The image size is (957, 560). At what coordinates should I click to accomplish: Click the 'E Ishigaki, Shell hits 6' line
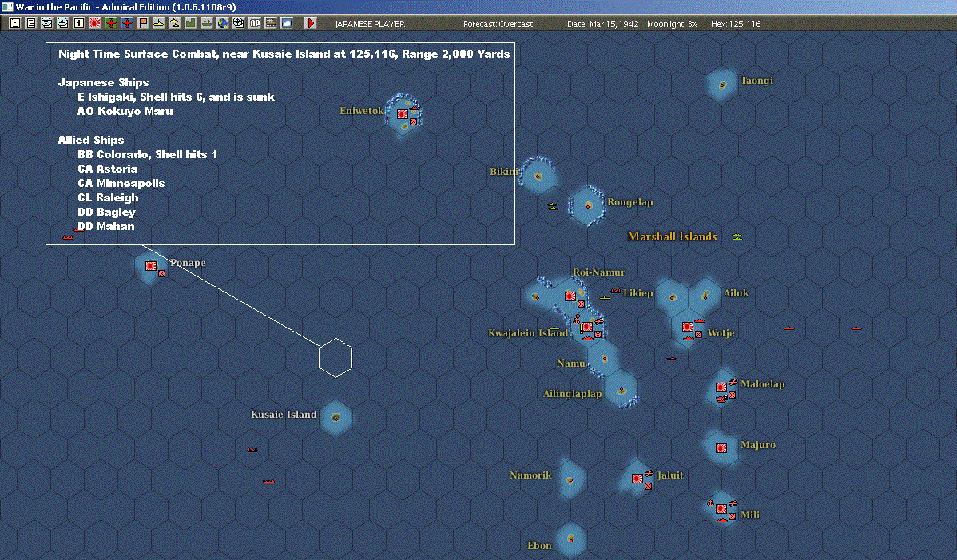point(176,97)
